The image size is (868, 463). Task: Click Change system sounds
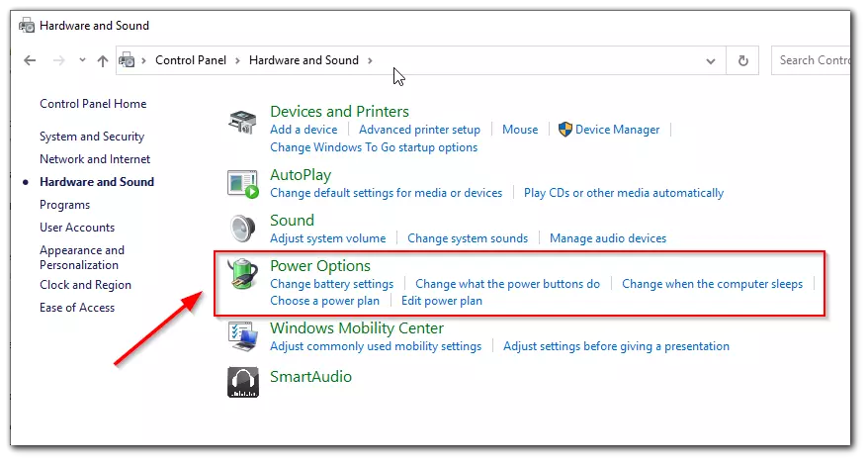[x=468, y=238]
